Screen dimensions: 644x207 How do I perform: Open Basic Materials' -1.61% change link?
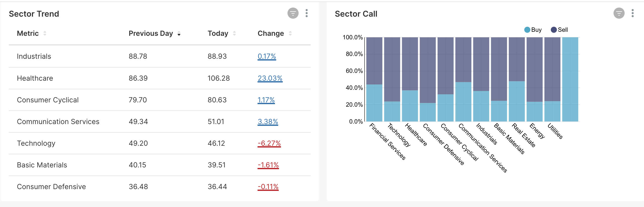click(268, 165)
